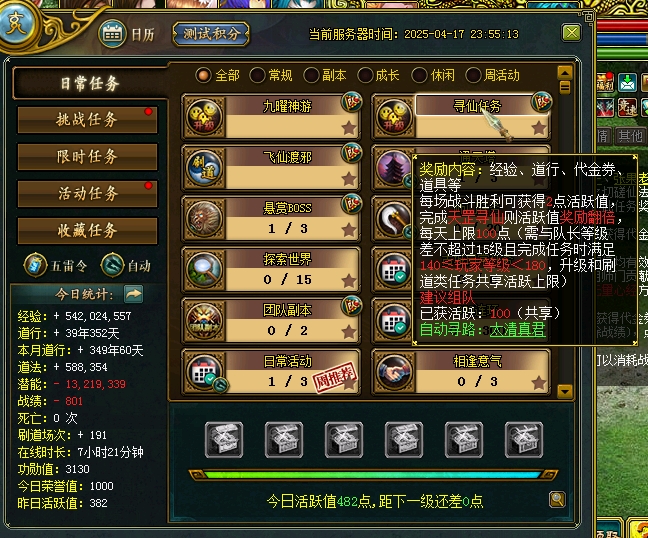Toggle the 自动 auto-mode icon

click(112, 265)
